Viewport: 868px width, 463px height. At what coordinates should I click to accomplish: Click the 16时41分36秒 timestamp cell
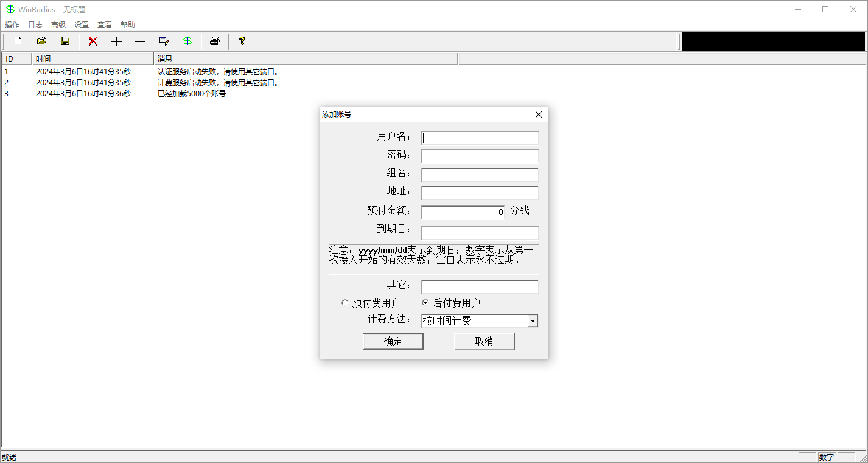point(83,94)
